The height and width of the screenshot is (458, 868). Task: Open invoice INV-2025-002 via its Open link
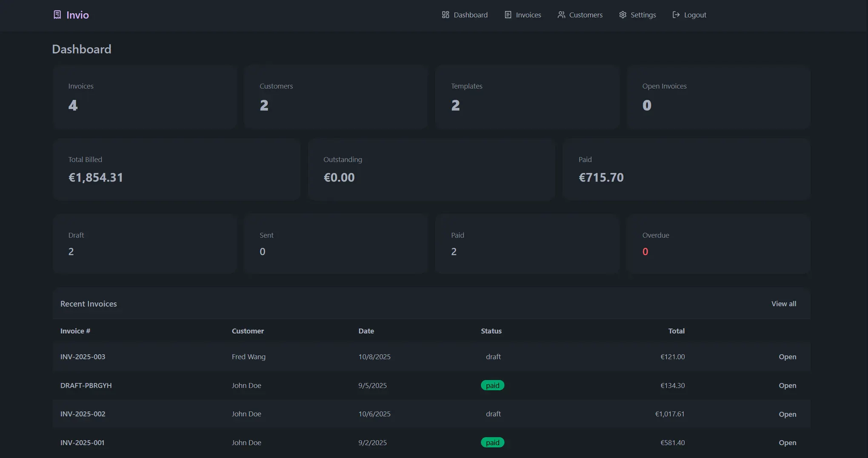(787, 414)
